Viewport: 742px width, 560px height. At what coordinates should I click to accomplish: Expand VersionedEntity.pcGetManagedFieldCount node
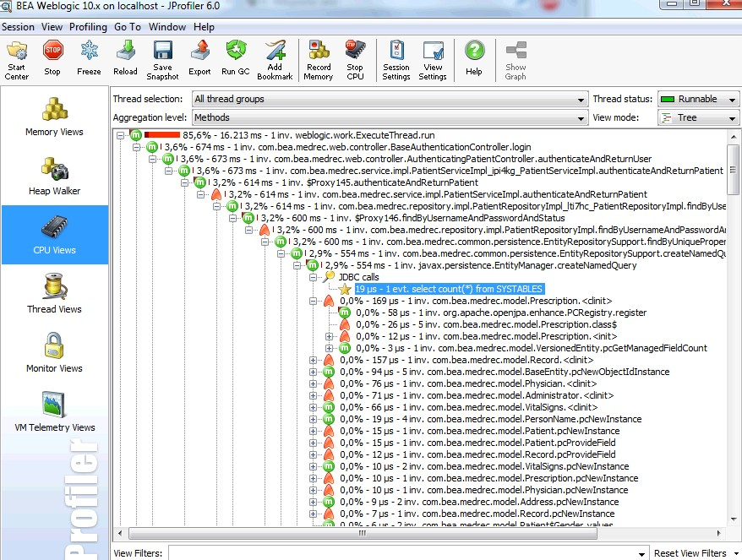point(329,348)
